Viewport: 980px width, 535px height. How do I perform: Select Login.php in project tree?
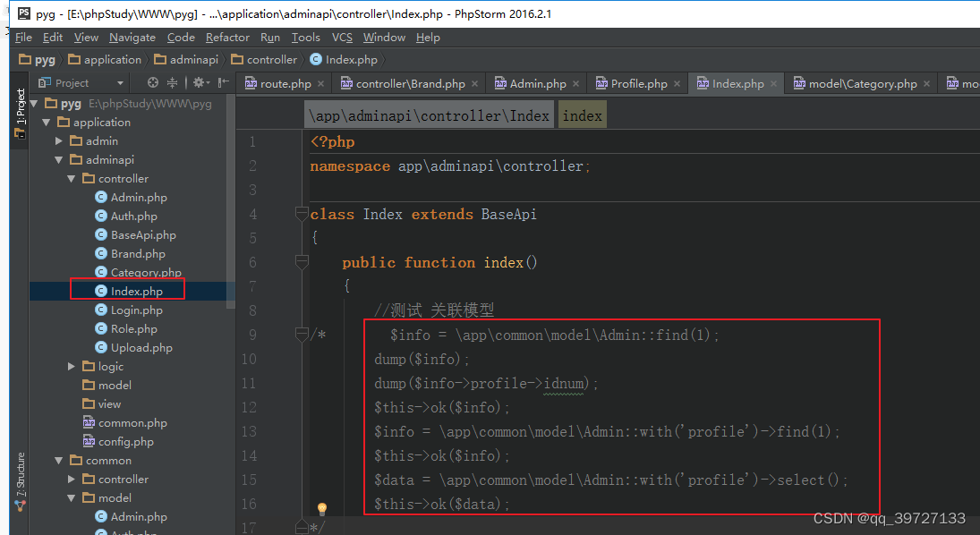[x=129, y=310]
